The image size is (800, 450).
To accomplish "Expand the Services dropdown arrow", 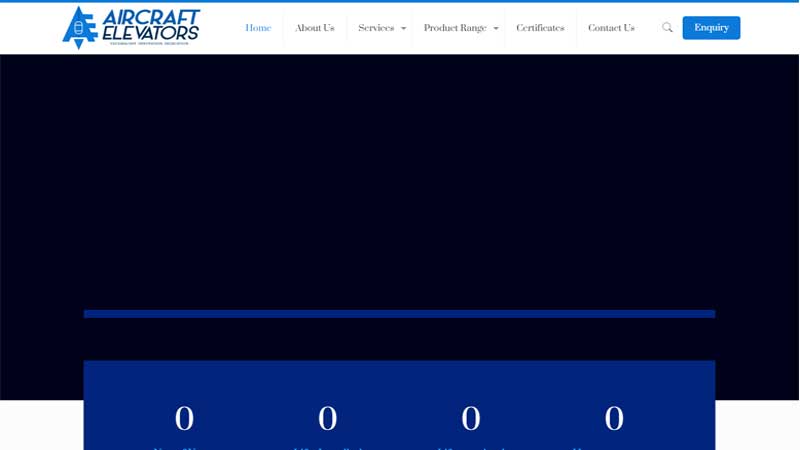I will coord(404,29).
